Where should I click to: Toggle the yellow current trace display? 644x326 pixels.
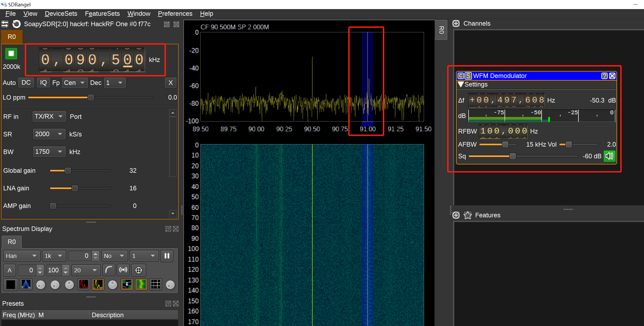[98, 284]
